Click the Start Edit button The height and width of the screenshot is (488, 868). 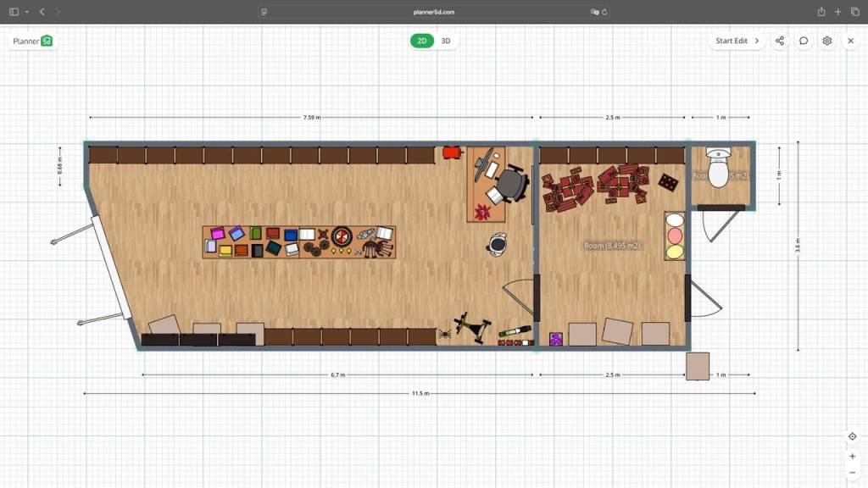pos(736,41)
